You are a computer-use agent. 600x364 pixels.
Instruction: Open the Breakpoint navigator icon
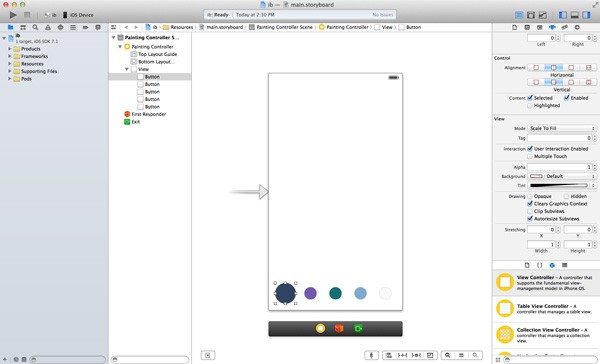[x=85, y=28]
